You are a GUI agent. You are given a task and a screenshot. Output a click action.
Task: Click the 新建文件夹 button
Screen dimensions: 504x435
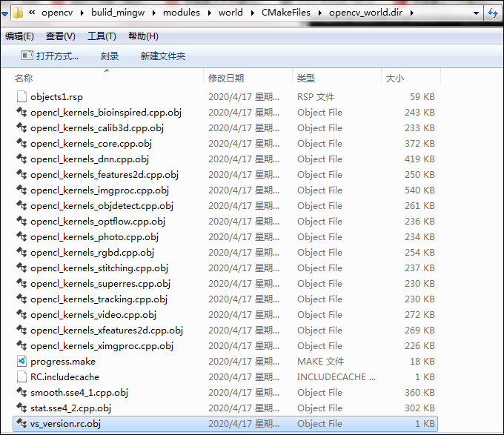click(x=162, y=56)
